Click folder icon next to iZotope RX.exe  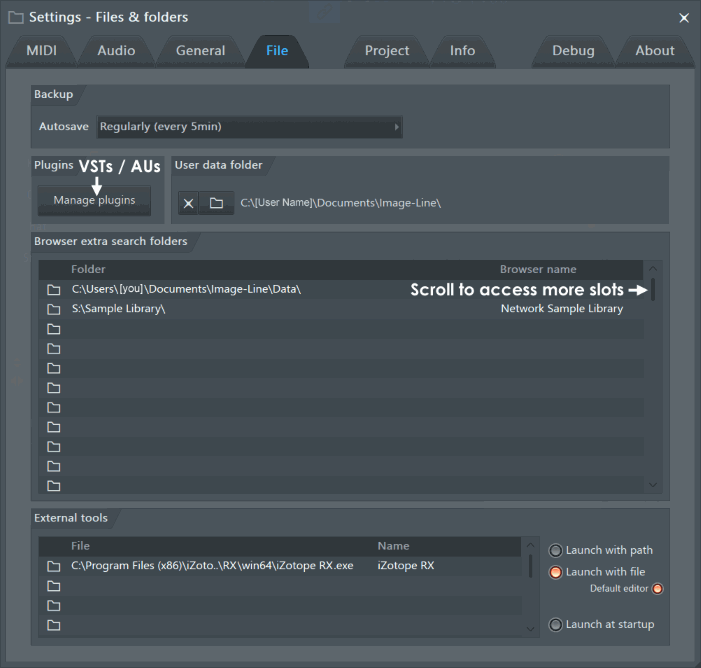point(54,566)
